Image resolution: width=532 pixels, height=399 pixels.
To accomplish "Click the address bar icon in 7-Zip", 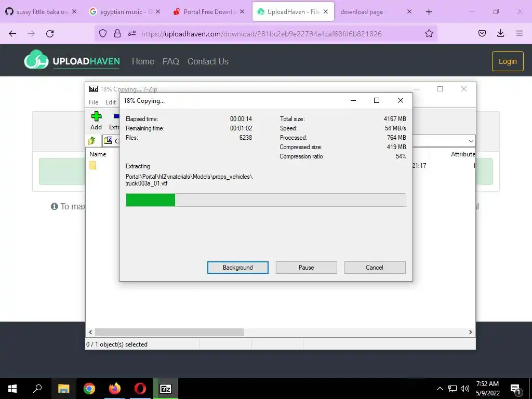I will (108, 140).
